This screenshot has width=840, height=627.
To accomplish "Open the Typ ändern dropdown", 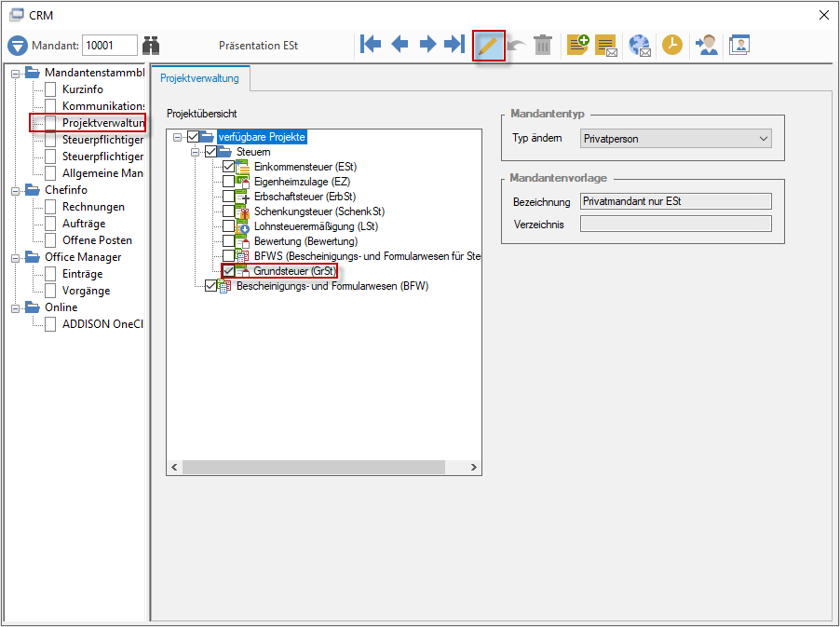I will click(x=675, y=139).
